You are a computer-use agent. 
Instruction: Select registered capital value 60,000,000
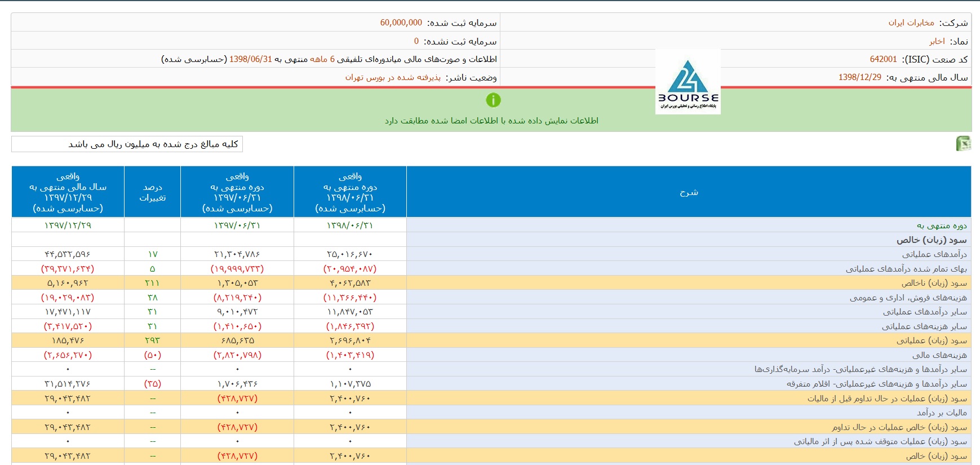401,23
